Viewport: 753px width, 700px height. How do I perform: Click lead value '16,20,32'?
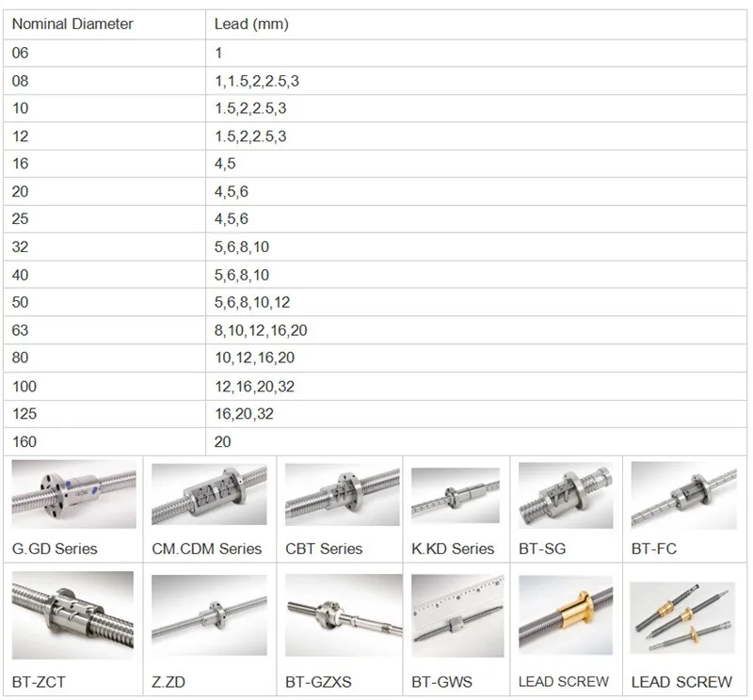point(244,414)
